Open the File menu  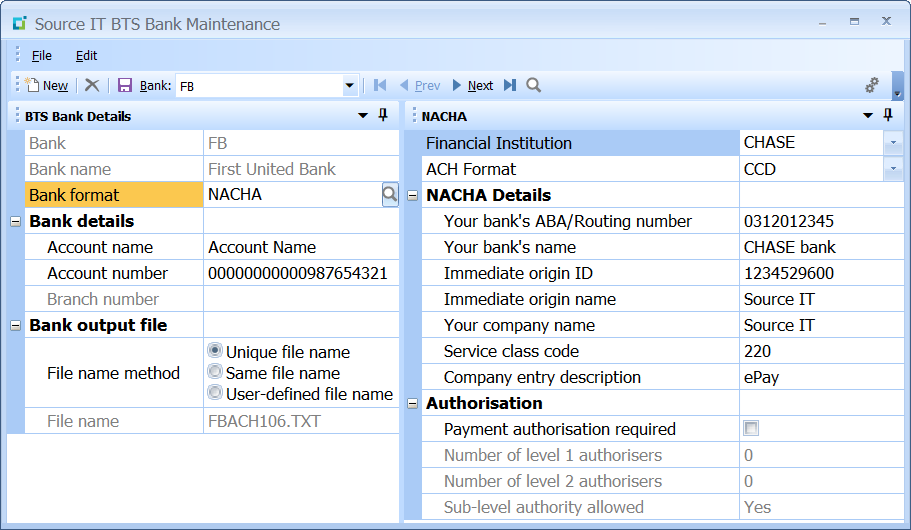[x=42, y=56]
